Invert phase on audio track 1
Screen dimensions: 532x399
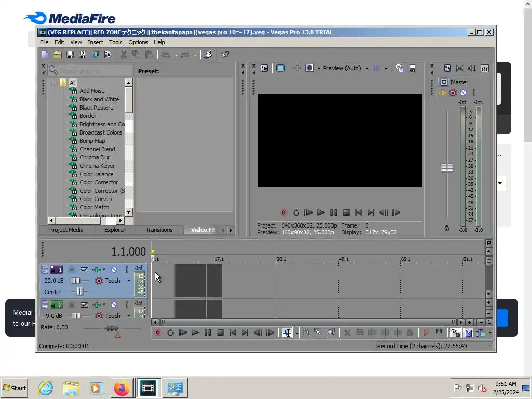tap(84, 270)
